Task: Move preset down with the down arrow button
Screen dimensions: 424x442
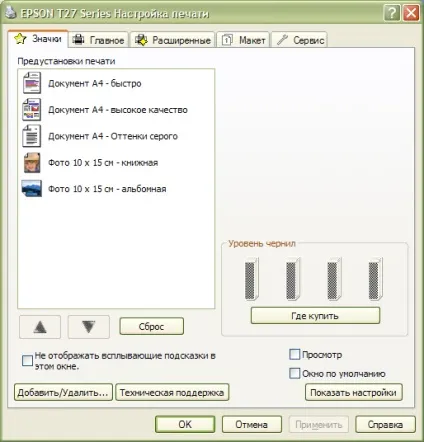Action: tap(89, 327)
